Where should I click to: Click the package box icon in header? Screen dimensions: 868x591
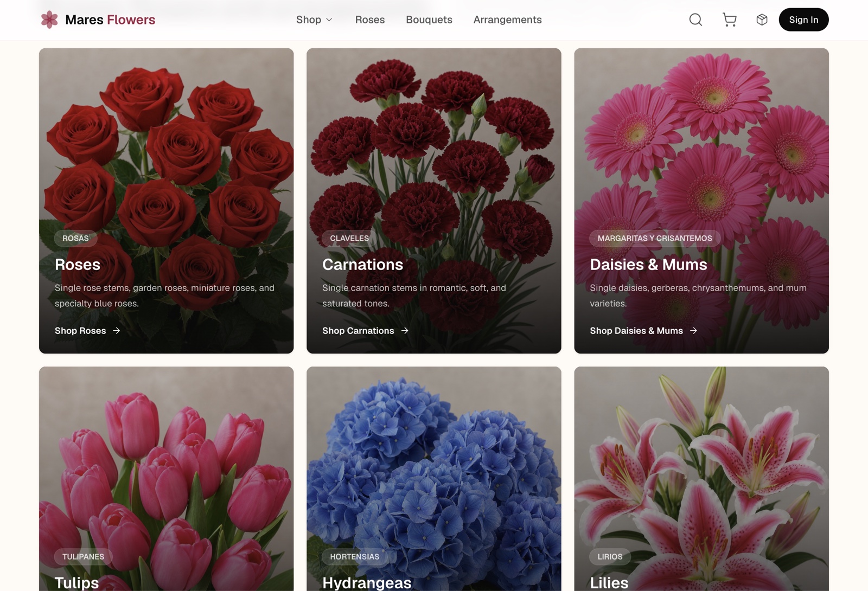tap(762, 20)
